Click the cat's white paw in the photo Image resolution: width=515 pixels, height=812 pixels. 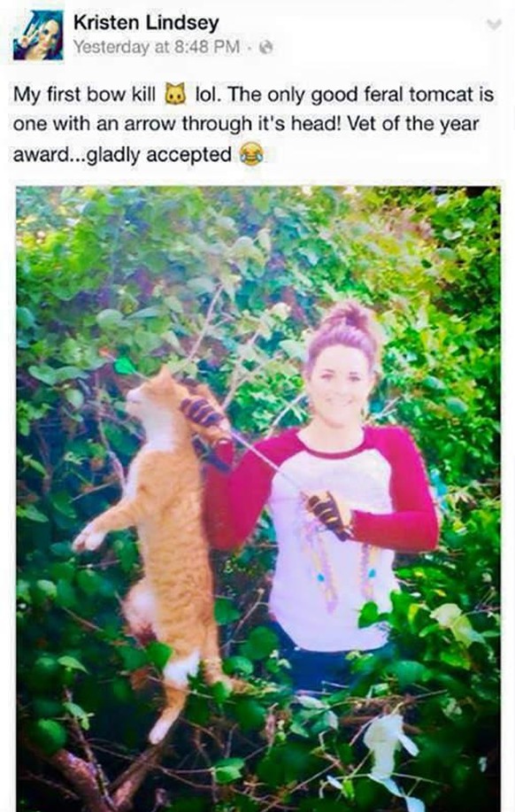click(87, 539)
